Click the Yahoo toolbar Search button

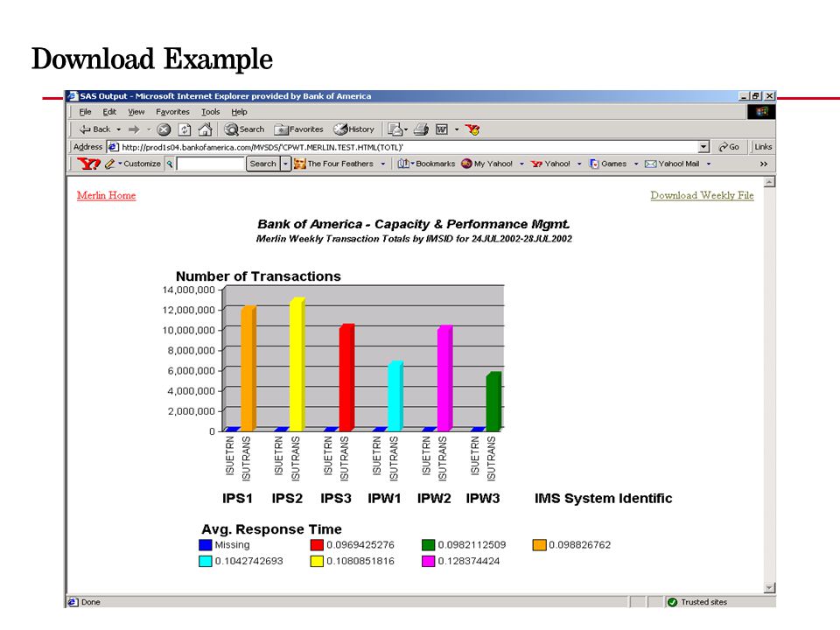point(263,164)
